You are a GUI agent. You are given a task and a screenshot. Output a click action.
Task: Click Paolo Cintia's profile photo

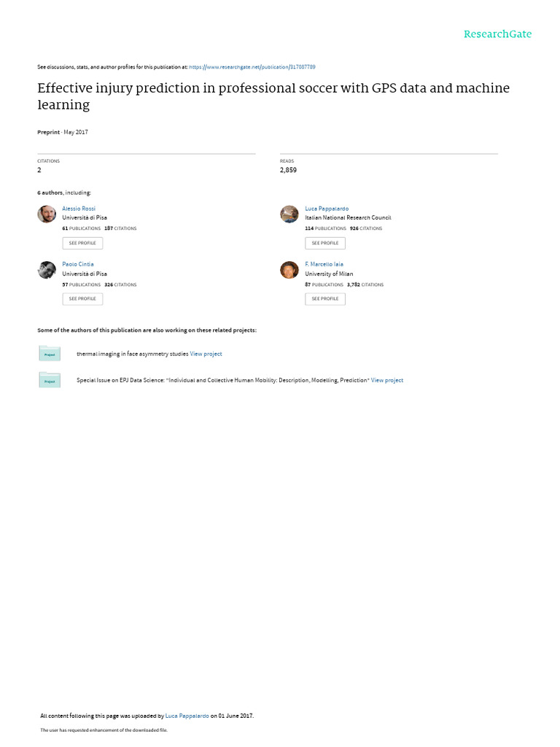coord(47,270)
